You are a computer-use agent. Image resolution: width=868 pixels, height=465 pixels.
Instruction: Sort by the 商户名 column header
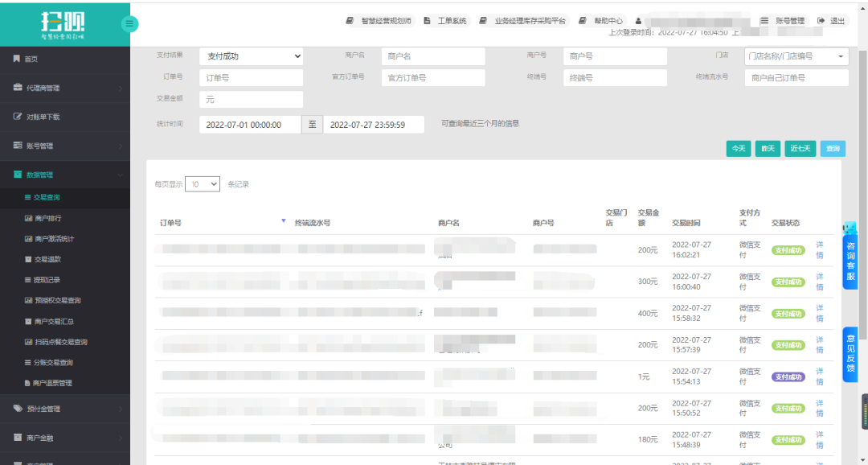pyautogui.click(x=449, y=224)
